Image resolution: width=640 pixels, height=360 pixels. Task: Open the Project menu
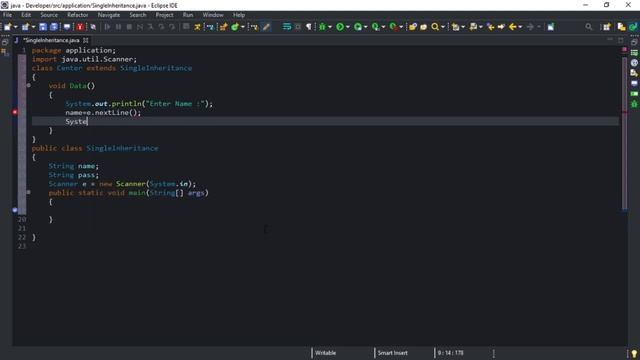(x=164, y=15)
